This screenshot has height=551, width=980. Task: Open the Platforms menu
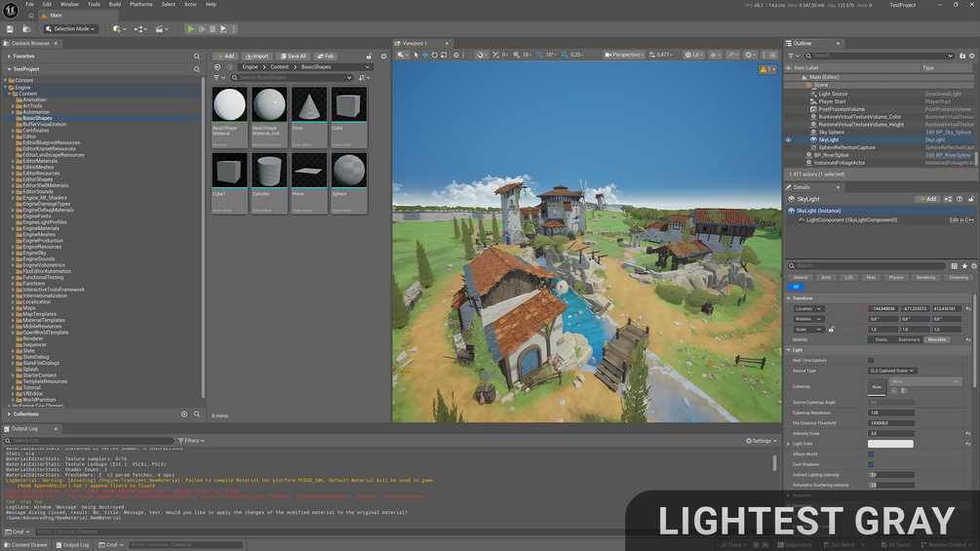click(140, 4)
